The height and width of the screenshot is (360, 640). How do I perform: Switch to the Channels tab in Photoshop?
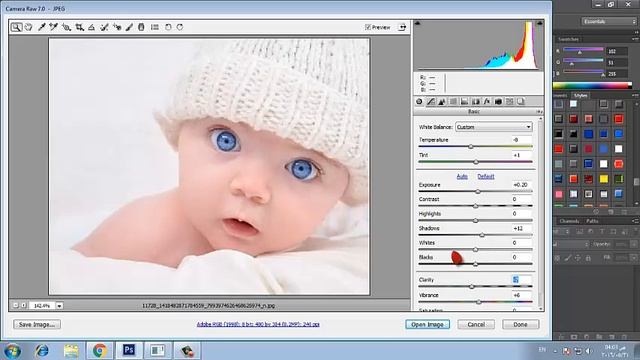(569, 221)
